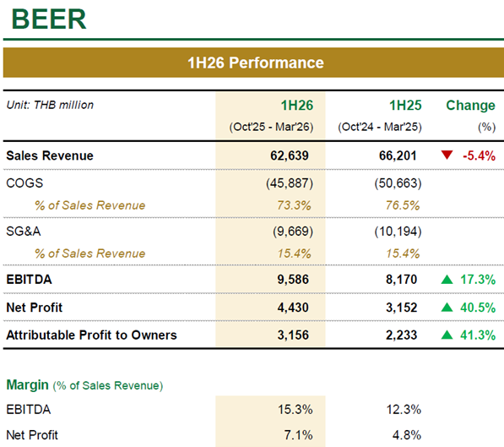Select Net Profit value 3,152
504x447 pixels.
tap(402, 308)
